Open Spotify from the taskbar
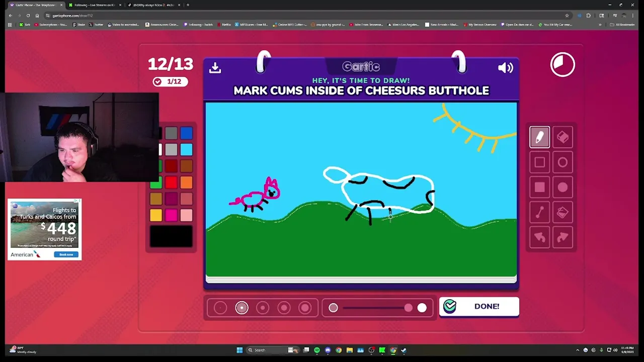Screen dimensions: 644x362 click(x=317, y=350)
